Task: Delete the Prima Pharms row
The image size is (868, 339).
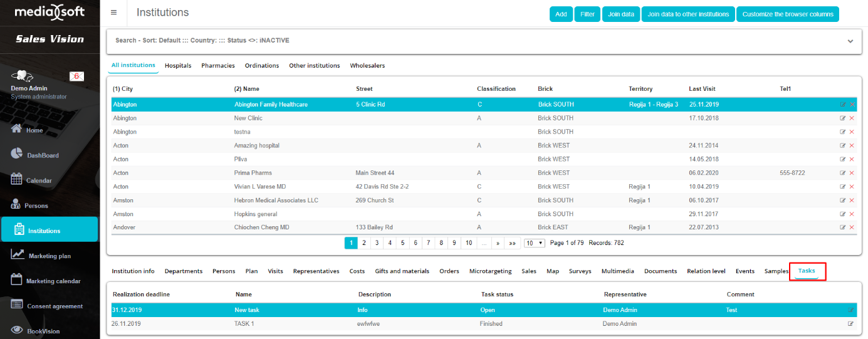Action: pos(852,173)
